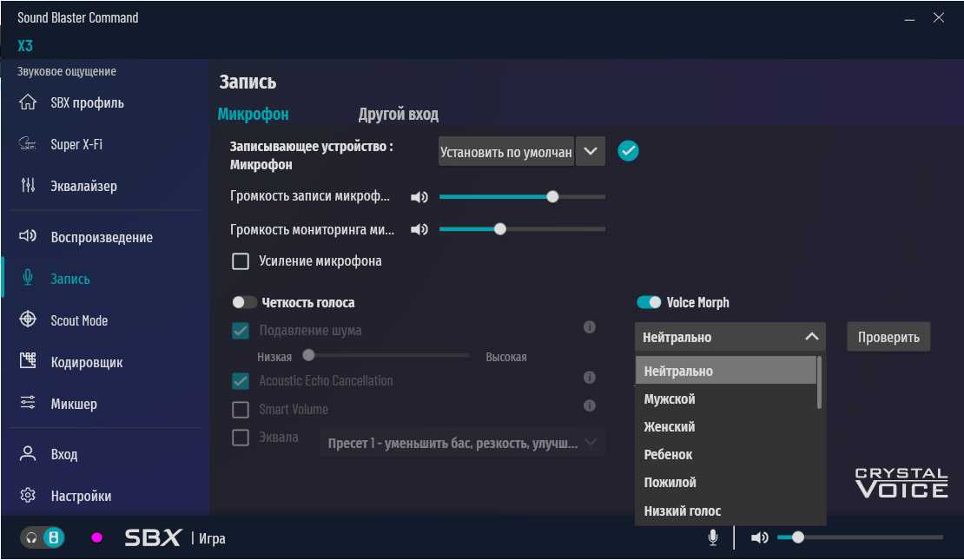Open Воспроизведение in the sidebar
The height and width of the screenshot is (560, 964).
tap(101, 237)
